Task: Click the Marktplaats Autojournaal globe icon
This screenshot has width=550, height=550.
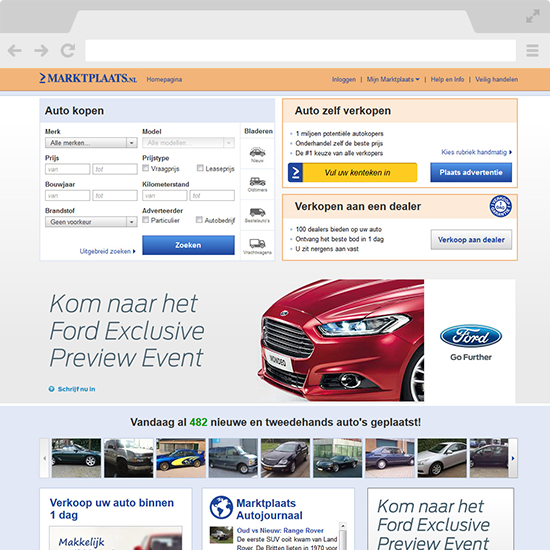Action: click(221, 507)
